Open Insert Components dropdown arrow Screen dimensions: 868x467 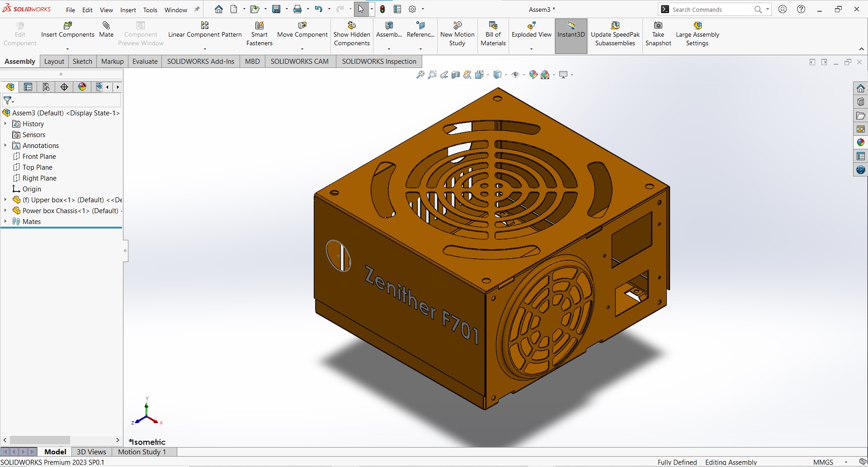[67, 49]
